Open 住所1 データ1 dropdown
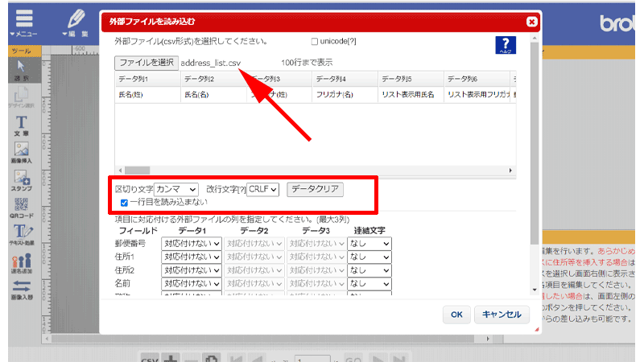Image resolution: width=644 pixels, height=362 pixels. tap(192, 257)
